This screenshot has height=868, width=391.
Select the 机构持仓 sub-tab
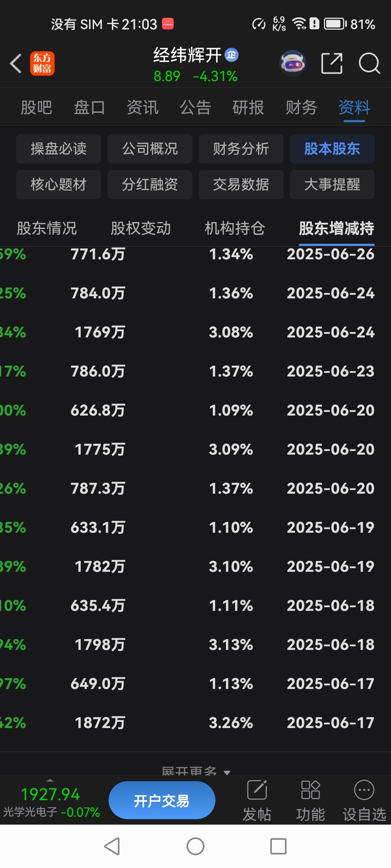235,229
